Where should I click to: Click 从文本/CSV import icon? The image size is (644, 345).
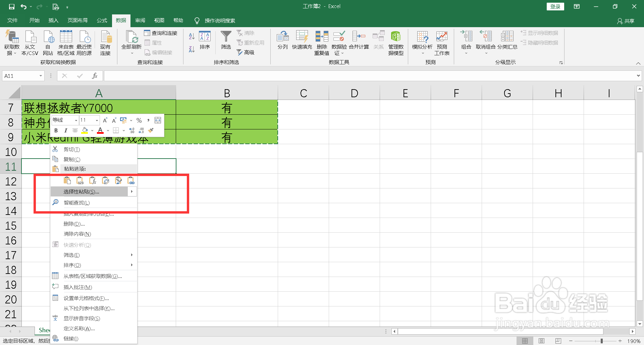tap(30, 43)
